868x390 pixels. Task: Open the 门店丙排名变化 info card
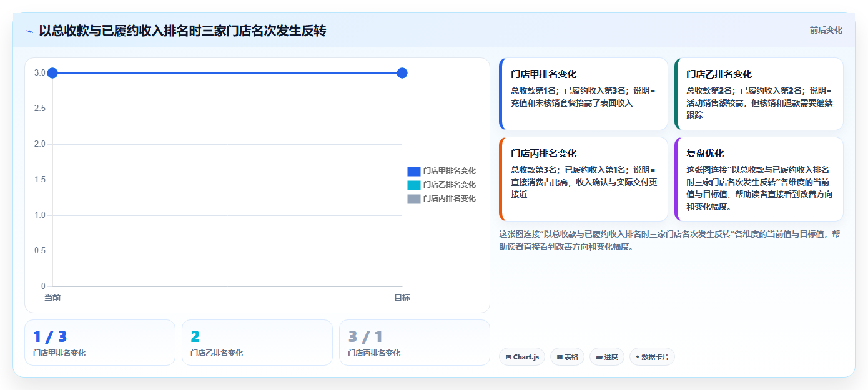(583, 179)
